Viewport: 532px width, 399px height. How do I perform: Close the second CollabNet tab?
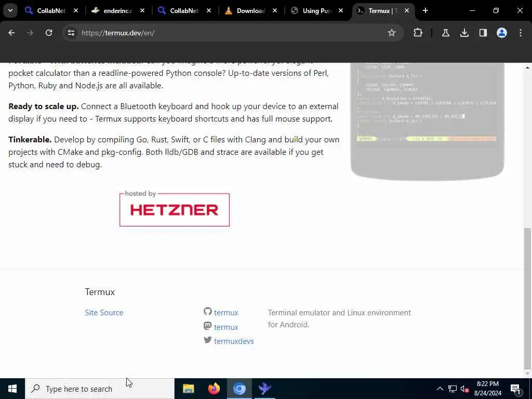point(209,10)
